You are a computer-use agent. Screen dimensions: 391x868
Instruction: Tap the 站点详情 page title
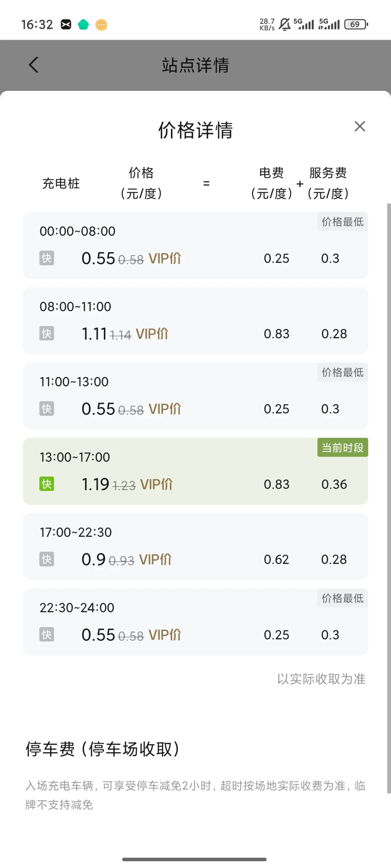click(195, 65)
